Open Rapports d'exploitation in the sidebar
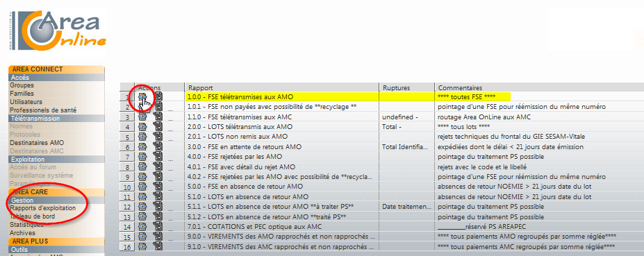644x256 pixels. pyautogui.click(x=42, y=208)
